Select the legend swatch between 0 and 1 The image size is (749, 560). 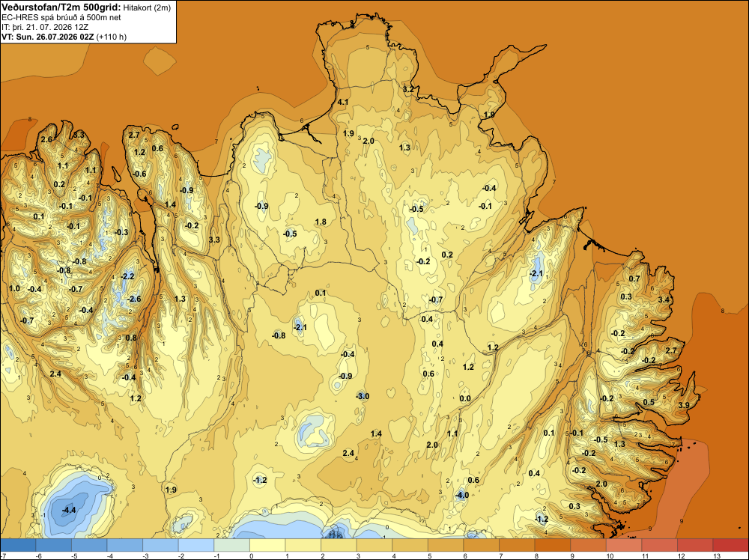tap(267, 545)
